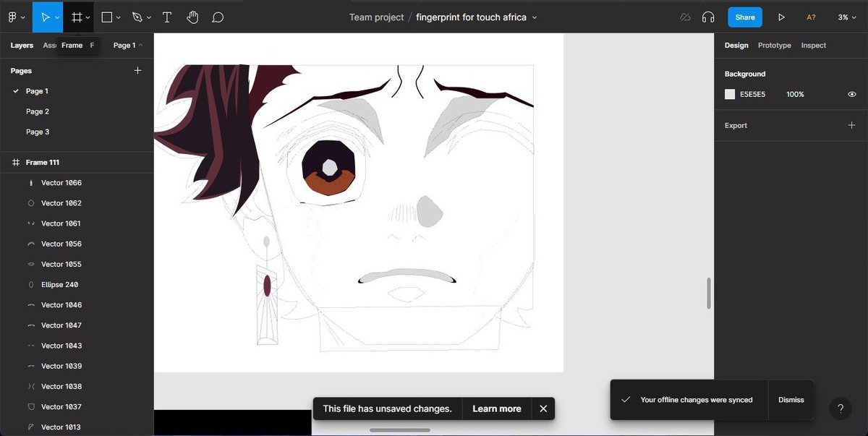The height and width of the screenshot is (436, 868).
Task: Click Learn more in unsaved changes banner
Action: pyautogui.click(x=497, y=409)
